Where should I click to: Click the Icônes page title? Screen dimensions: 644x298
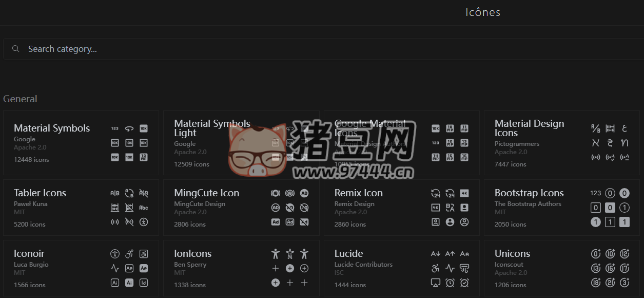483,12
